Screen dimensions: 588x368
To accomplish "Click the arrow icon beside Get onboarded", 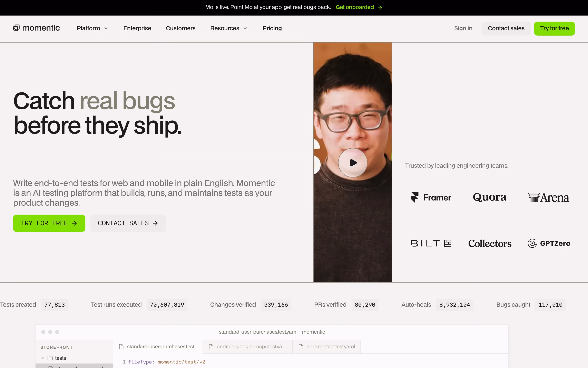I will point(380,8).
